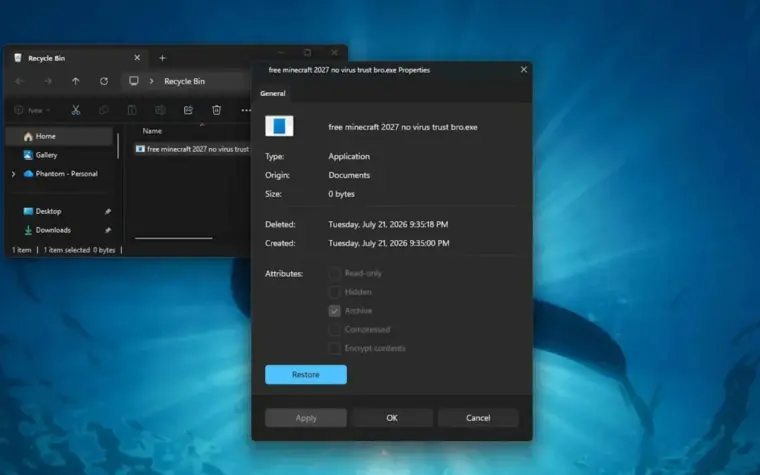The width and height of the screenshot is (760, 475).
Task: Click the Share icon in Explorer toolbar
Action: click(188, 111)
